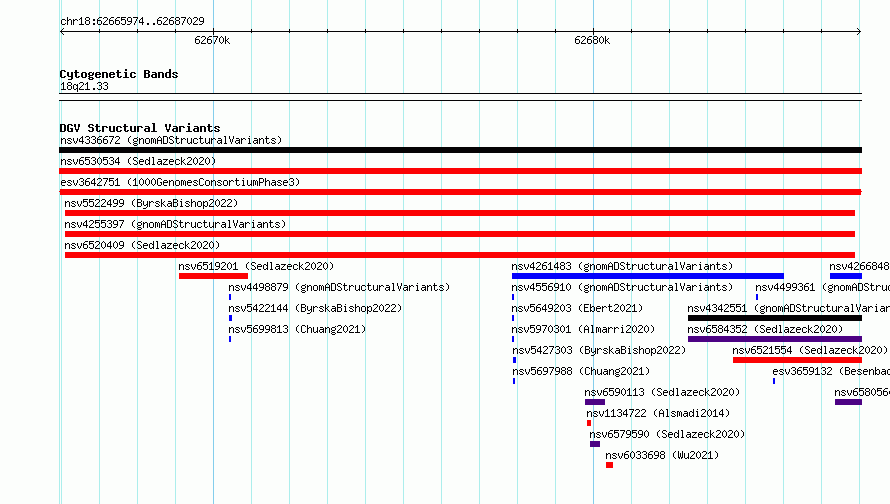Select the red bar under nsv6521554

797,360
